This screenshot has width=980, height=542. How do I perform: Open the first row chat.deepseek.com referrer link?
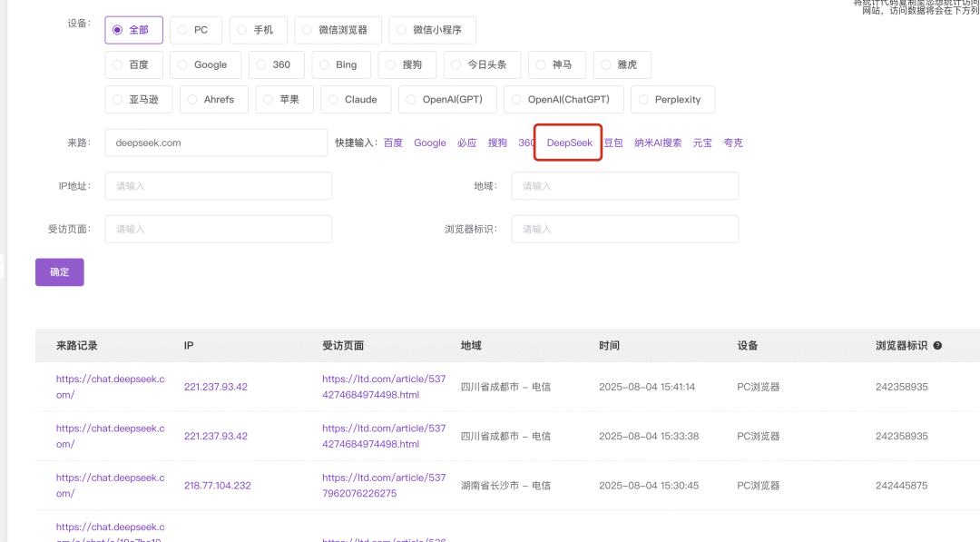click(x=110, y=387)
